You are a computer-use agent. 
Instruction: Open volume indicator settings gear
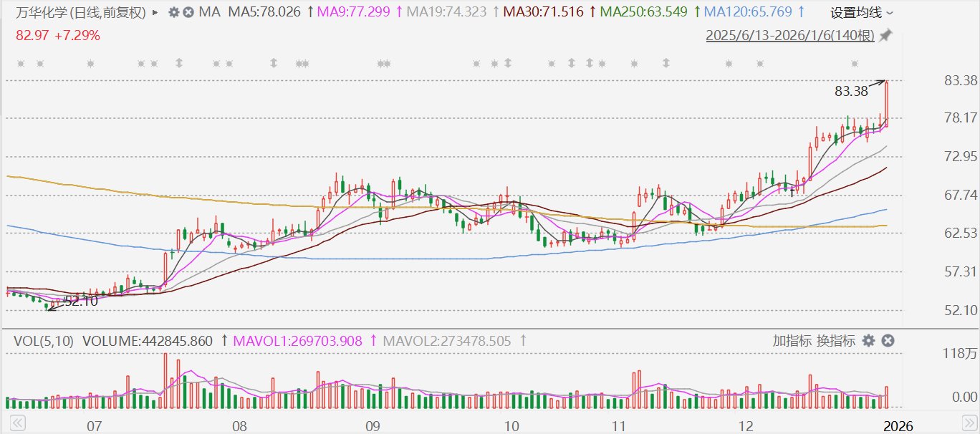point(869,341)
